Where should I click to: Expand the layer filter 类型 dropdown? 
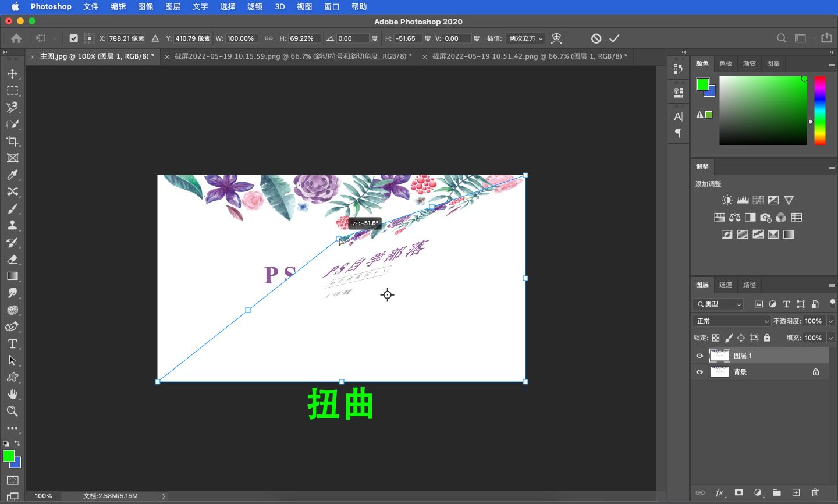[x=719, y=304]
